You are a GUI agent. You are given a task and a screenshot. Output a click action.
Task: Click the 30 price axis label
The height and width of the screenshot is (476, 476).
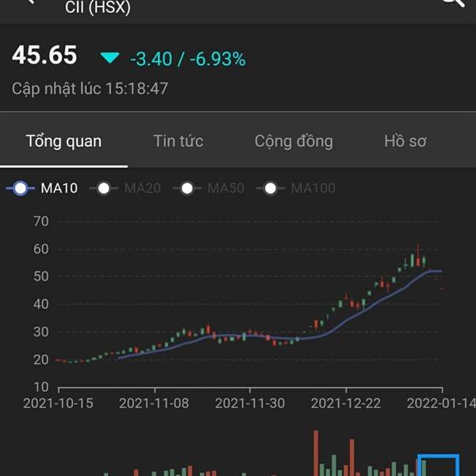coord(41,332)
